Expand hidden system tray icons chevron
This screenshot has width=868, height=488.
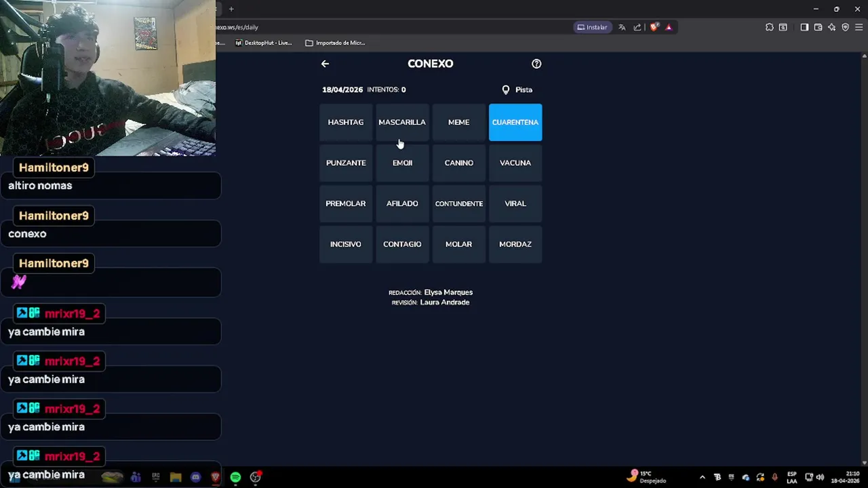[x=702, y=477]
